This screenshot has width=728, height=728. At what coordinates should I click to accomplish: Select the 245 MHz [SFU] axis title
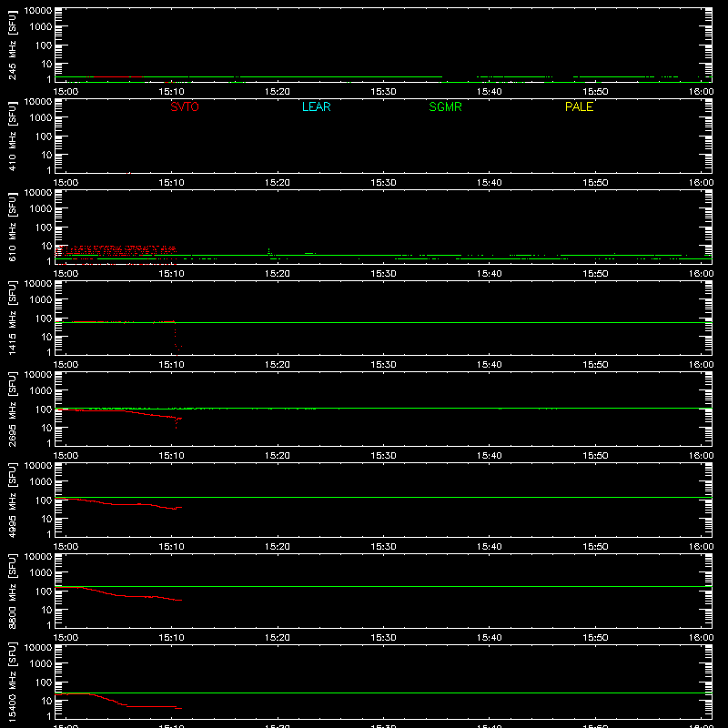click(x=13, y=45)
